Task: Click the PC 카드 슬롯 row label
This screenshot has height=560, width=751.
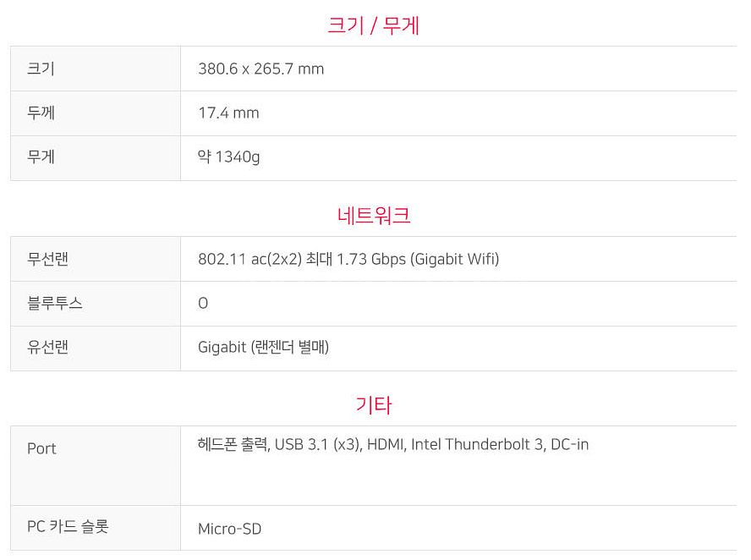Action: tap(68, 526)
